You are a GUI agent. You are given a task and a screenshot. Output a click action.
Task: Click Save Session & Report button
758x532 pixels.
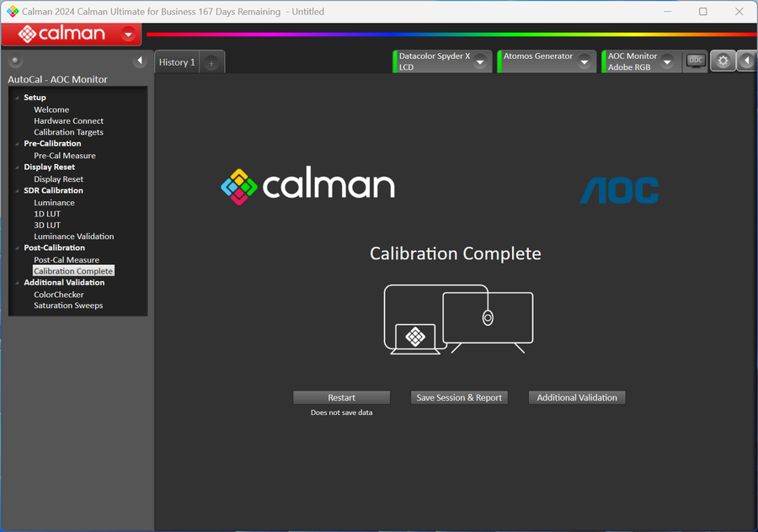coord(459,397)
